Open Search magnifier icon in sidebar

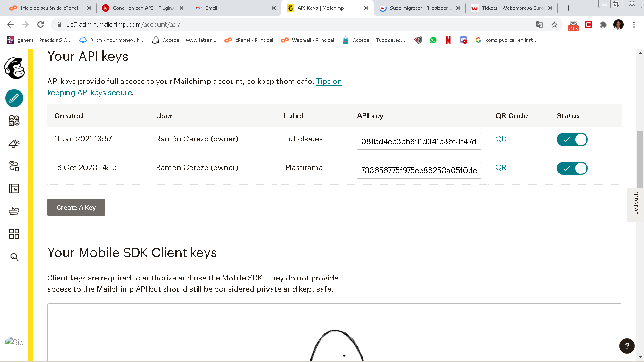tap(14, 257)
